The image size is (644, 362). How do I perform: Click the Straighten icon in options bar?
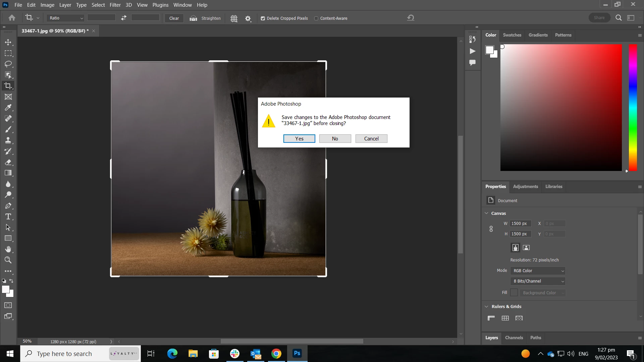coord(193,18)
